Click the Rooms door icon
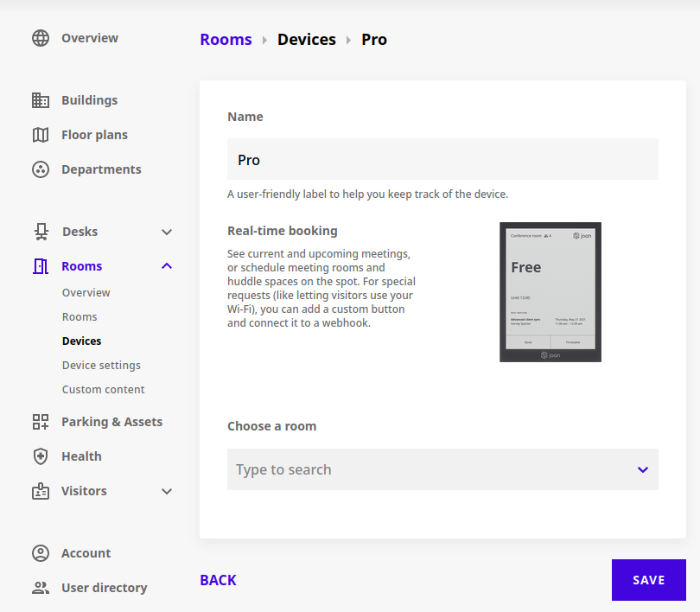The height and width of the screenshot is (612, 700). click(41, 266)
